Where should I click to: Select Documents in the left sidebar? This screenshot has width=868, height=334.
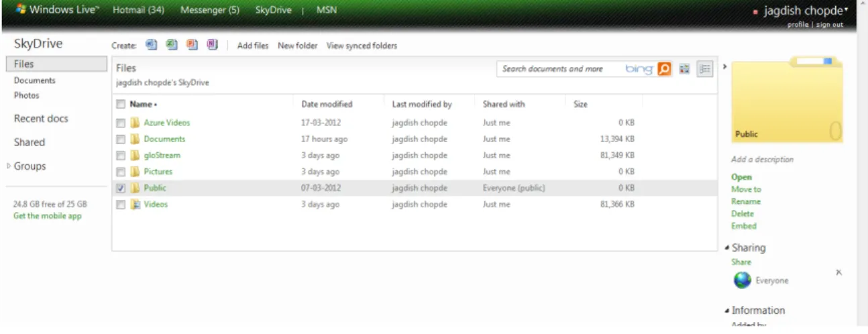pos(35,80)
